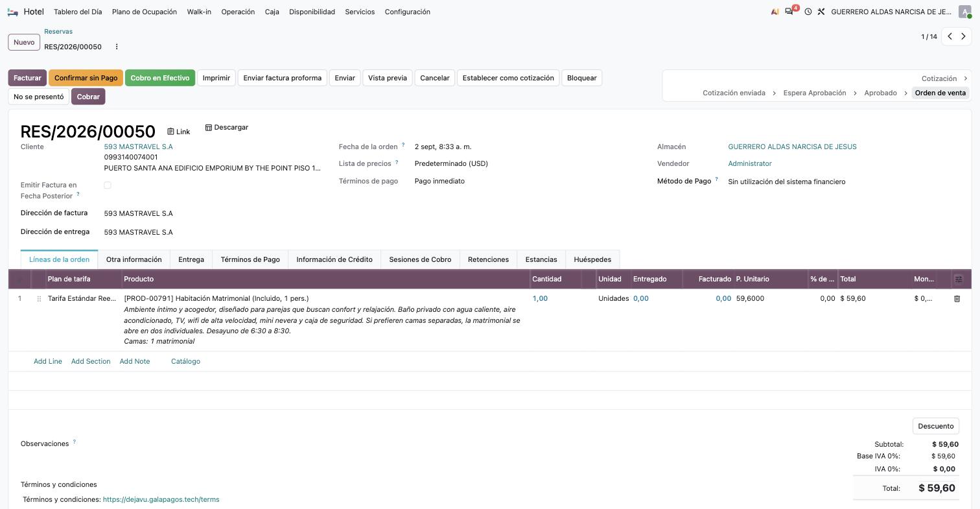Open the Configuración menu
980x509 pixels.
click(407, 12)
